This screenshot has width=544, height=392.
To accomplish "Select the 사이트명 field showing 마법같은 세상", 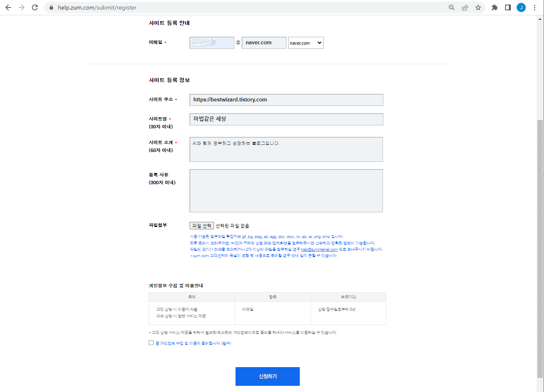I will (x=286, y=119).
